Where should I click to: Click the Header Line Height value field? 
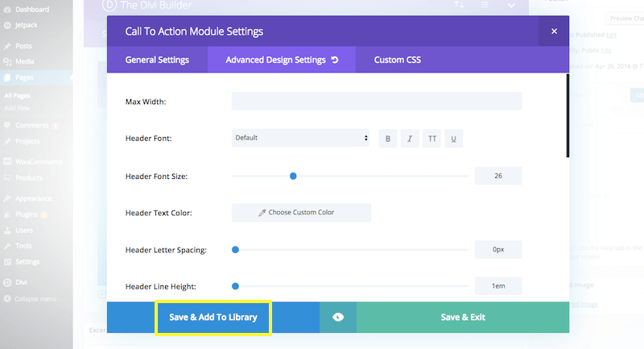pos(498,286)
